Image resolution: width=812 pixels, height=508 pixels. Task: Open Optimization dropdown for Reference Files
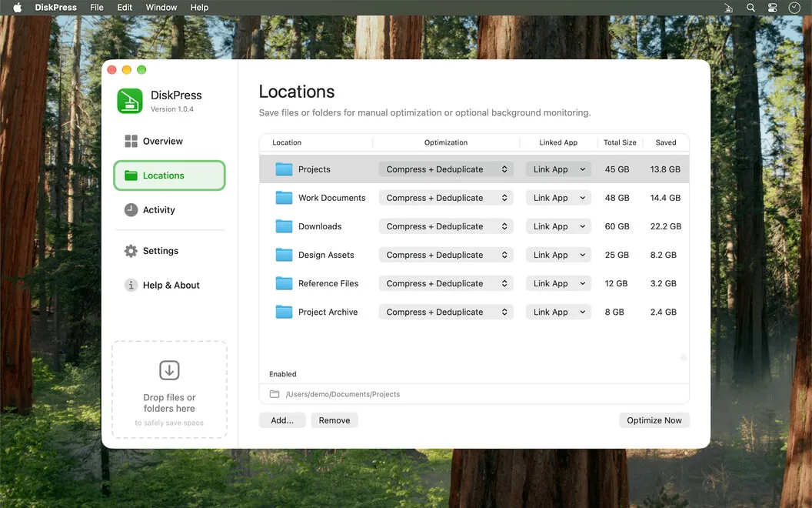[446, 283]
